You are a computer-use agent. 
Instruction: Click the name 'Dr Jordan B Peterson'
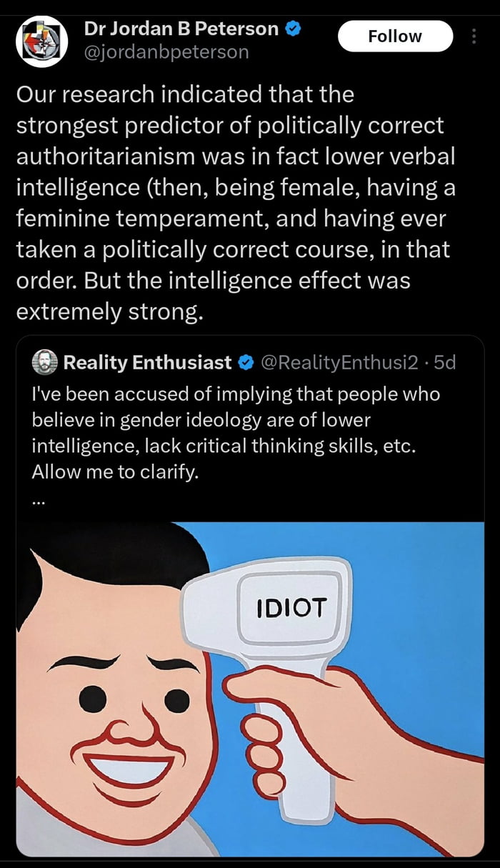click(182, 29)
